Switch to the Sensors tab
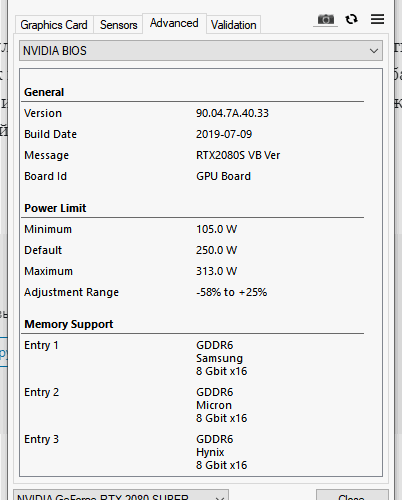Viewport: 402px width, 500px height. pos(118,25)
